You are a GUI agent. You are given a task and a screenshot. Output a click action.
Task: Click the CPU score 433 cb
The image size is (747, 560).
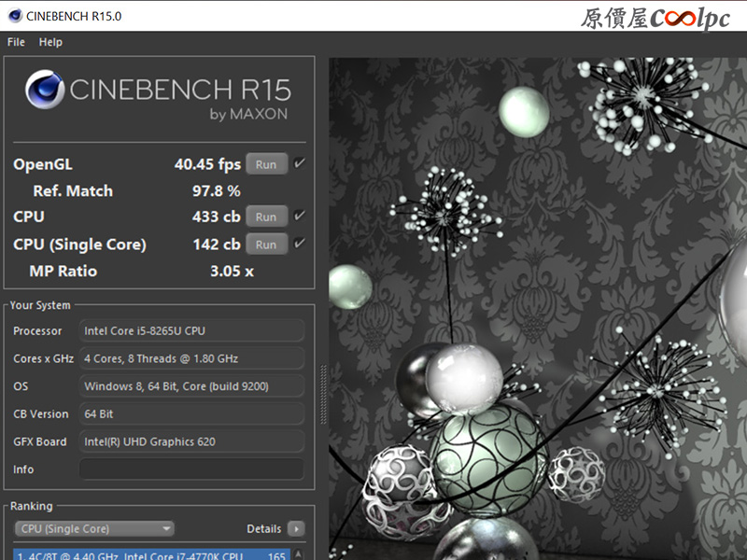click(x=217, y=217)
